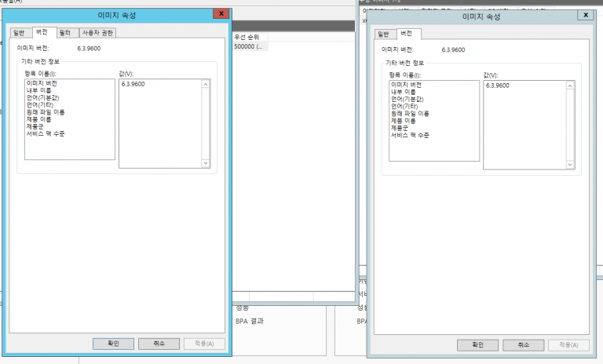The width and height of the screenshot is (603, 364).
Task: Select 버전 tab in right dialog
Action: click(x=407, y=34)
